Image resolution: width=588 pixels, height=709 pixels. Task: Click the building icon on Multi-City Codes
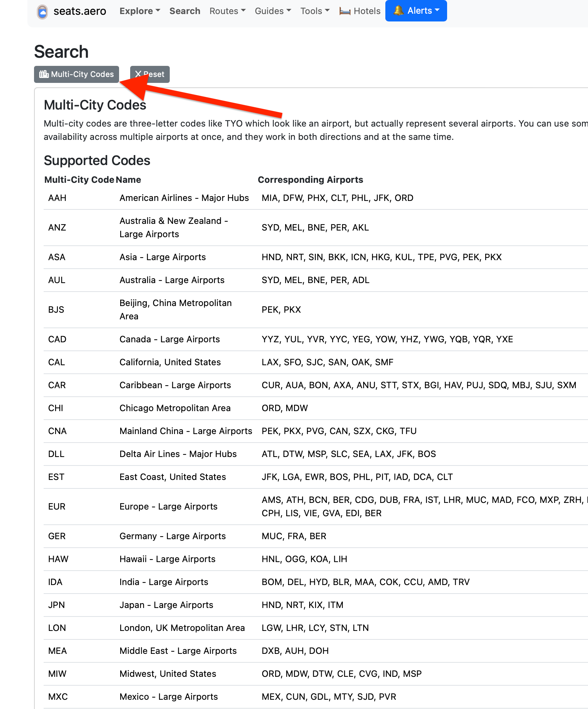[44, 74]
